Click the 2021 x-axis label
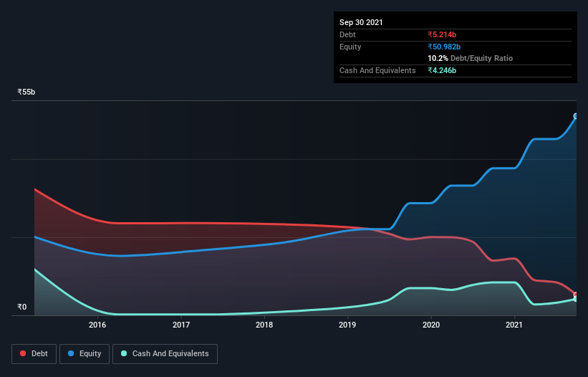Screen dimensions: 588x377 tap(514, 325)
